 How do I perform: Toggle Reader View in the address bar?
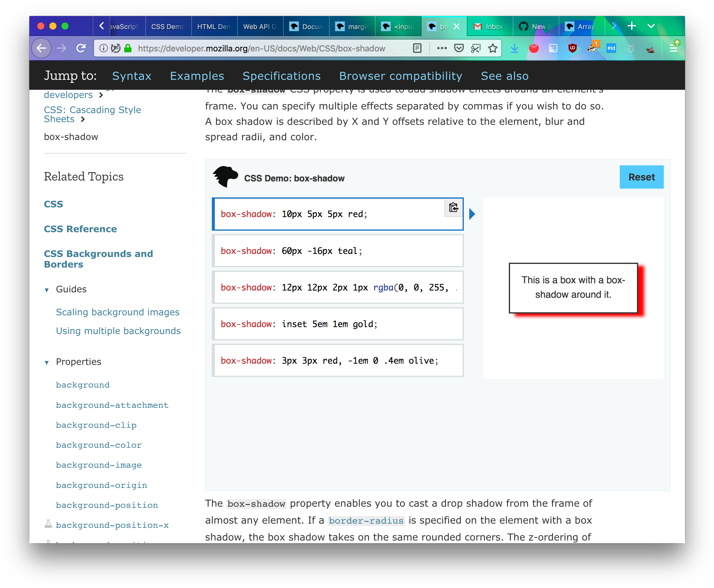click(x=417, y=48)
